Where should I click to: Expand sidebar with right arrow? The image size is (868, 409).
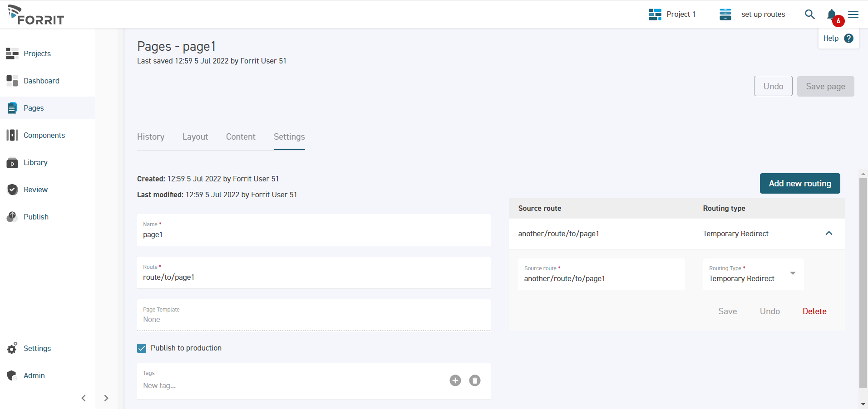click(106, 398)
